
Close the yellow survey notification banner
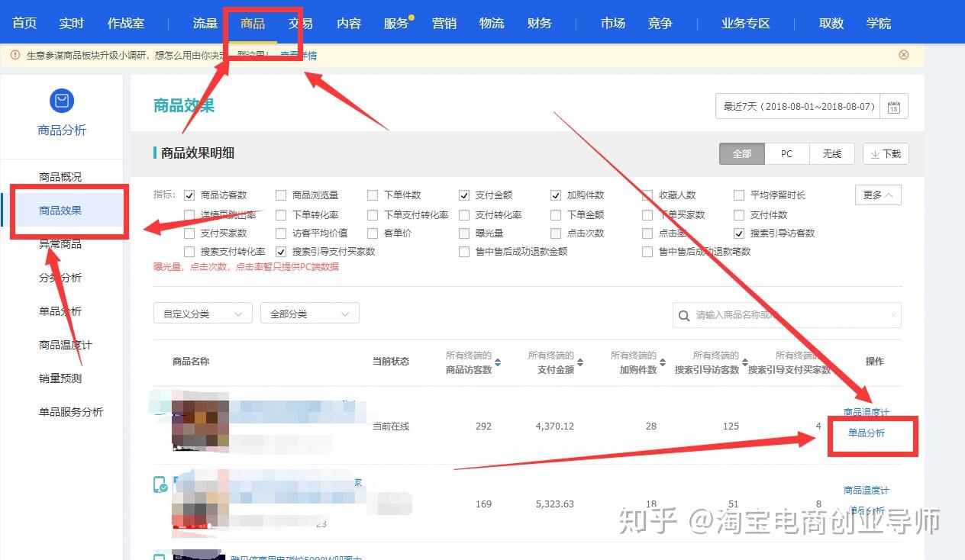click(904, 55)
